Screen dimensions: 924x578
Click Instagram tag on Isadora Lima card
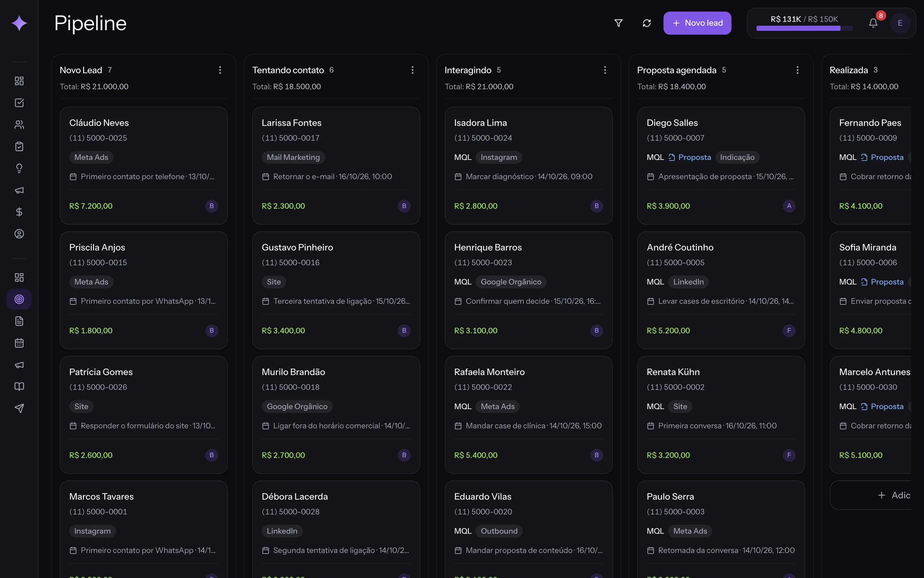coord(499,157)
